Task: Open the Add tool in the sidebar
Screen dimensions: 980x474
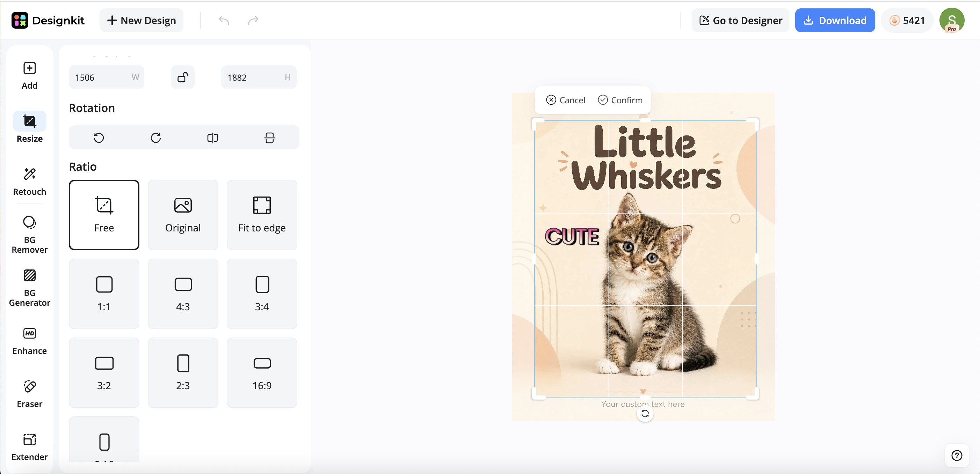Action: tap(30, 75)
